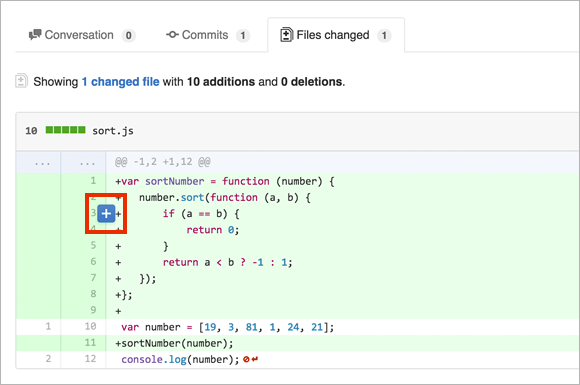580x385 pixels.
Task: Click the code line 'return a < b ? -1 : 1;'
Action: coord(227,263)
